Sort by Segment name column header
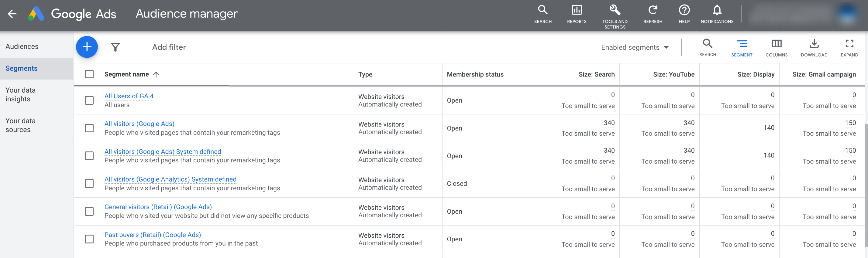This screenshot has width=868, height=258. [x=126, y=74]
